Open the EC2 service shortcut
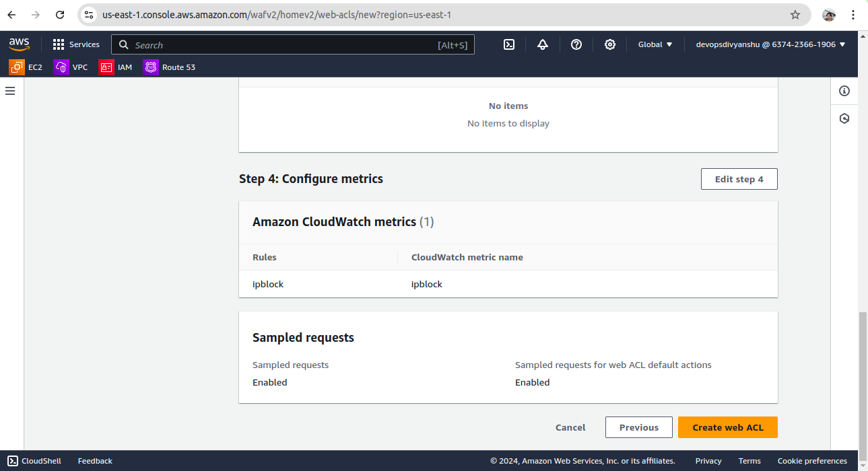The image size is (868, 471). 26,67
